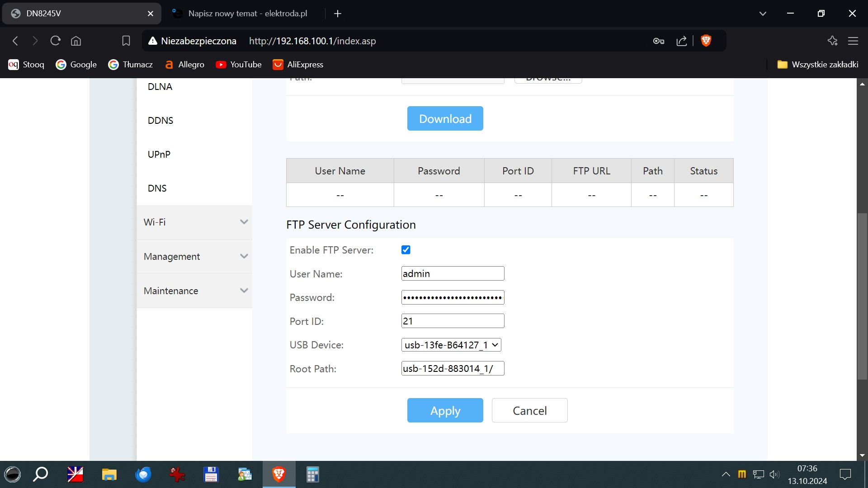Switch to the elektroda.pl tab
The height and width of the screenshot is (488, 868).
(x=248, y=13)
